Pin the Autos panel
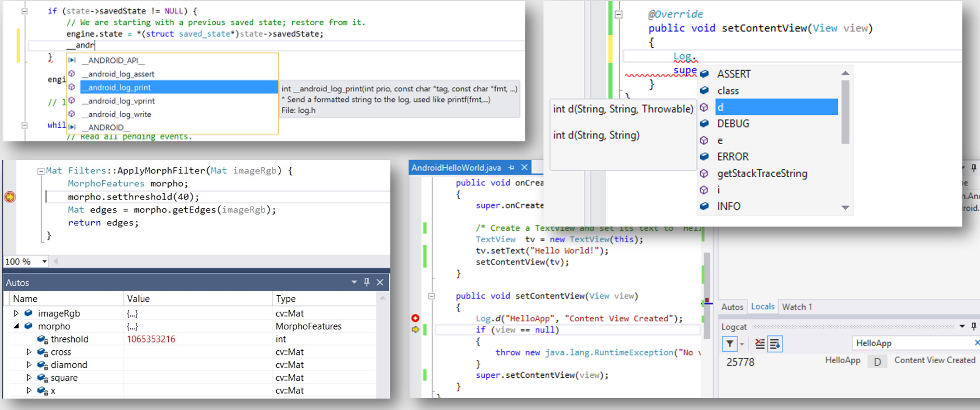Image resolution: width=980 pixels, height=410 pixels. 367,282
